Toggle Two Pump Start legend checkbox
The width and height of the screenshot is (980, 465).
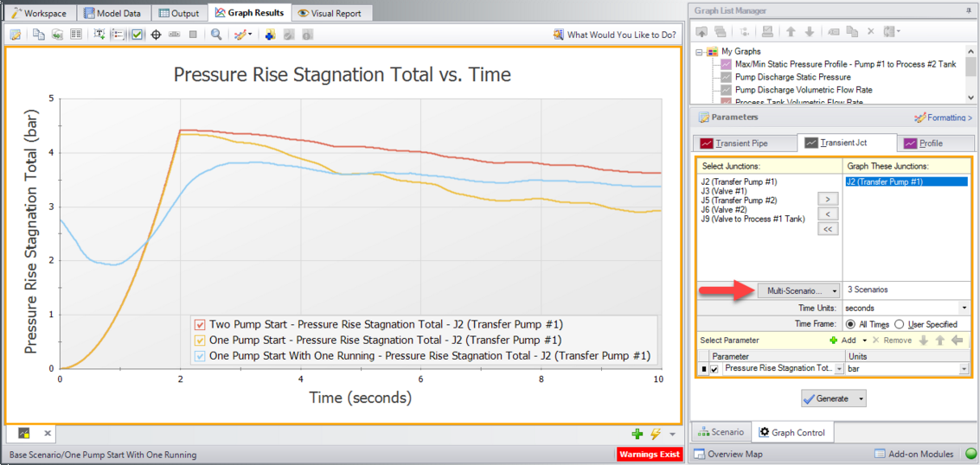tap(200, 325)
